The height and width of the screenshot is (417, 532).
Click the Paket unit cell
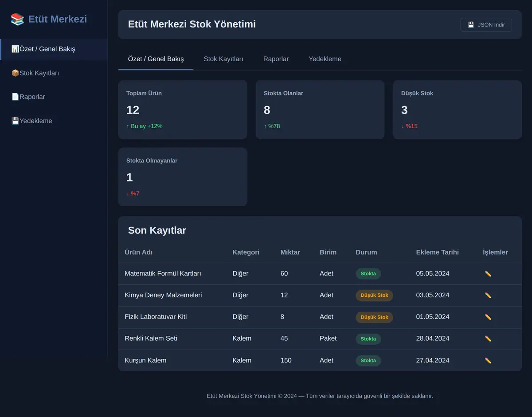point(328,338)
